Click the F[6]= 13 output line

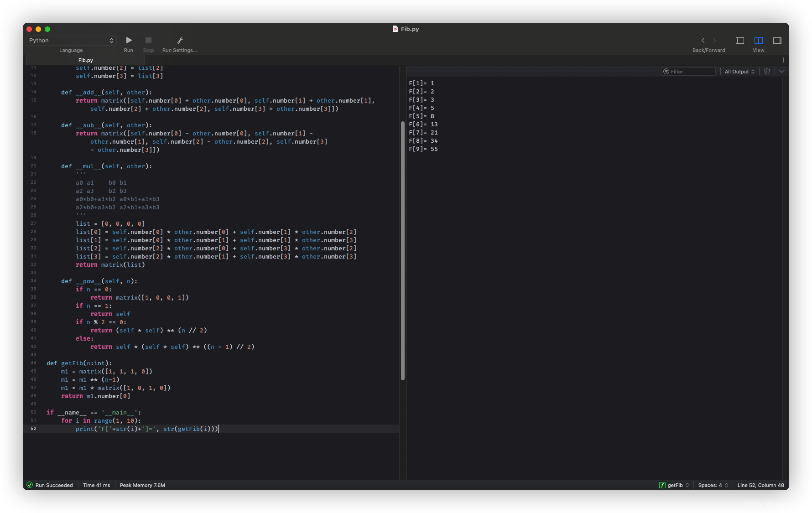coord(423,124)
